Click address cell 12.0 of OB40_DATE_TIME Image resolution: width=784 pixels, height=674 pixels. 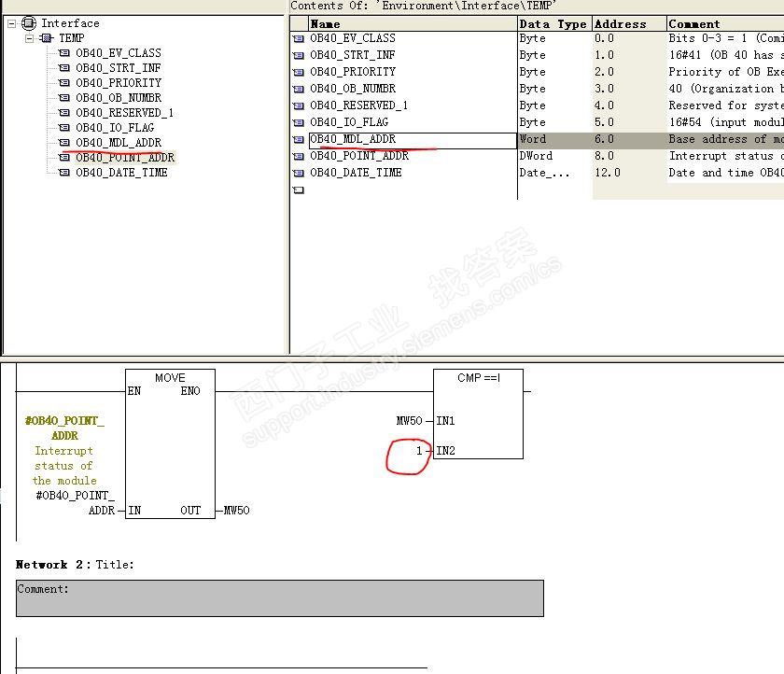629,173
